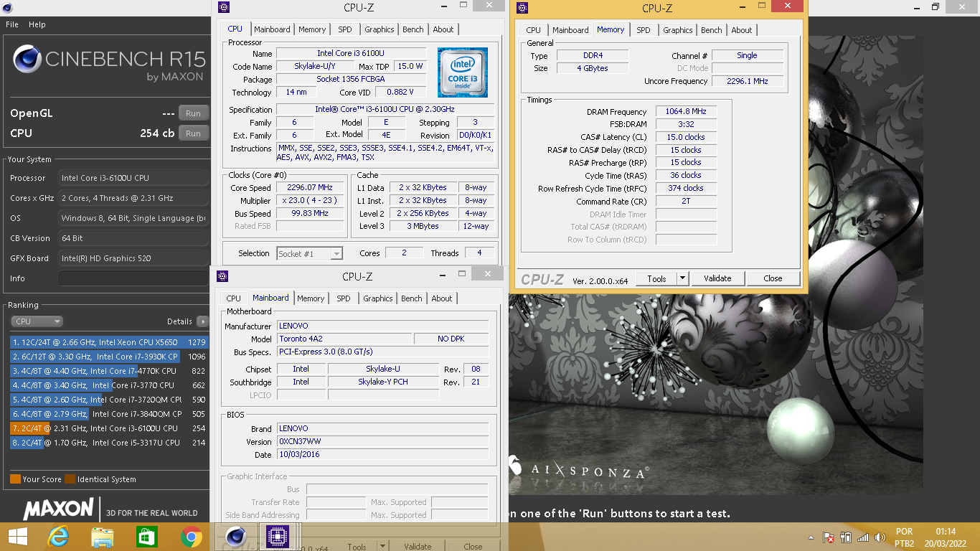Click the Windows Start button
The height and width of the screenshot is (551, 980).
click(17, 537)
